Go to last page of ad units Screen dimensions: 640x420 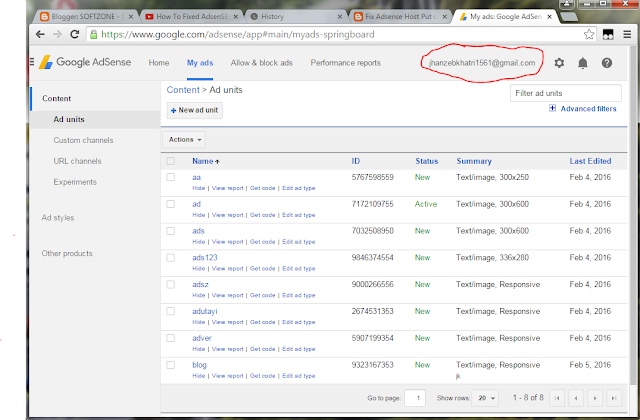click(x=614, y=398)
